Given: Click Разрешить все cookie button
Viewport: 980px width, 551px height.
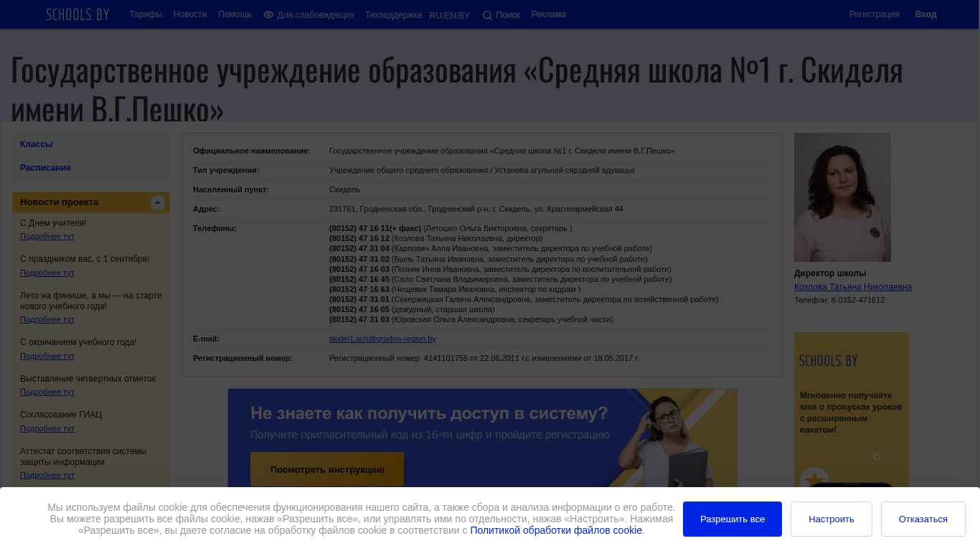Looking at the screenshot, I should pos(732,519).
